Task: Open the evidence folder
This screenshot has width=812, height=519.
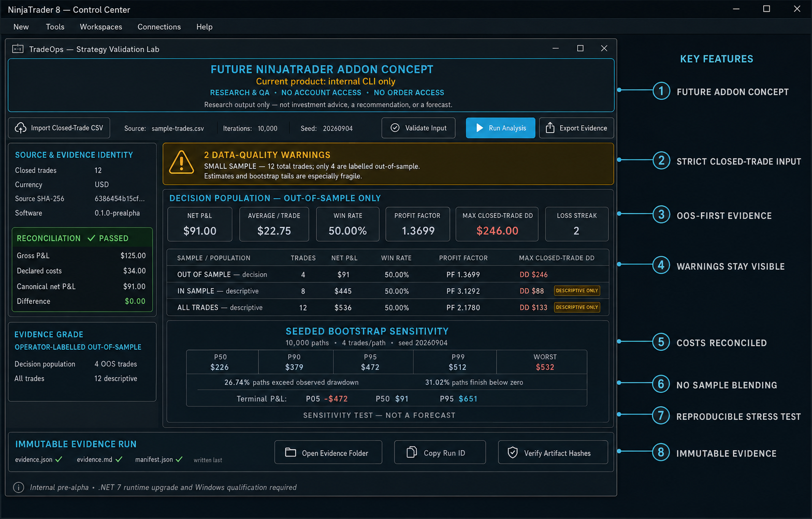Action: tap(328, 453)
